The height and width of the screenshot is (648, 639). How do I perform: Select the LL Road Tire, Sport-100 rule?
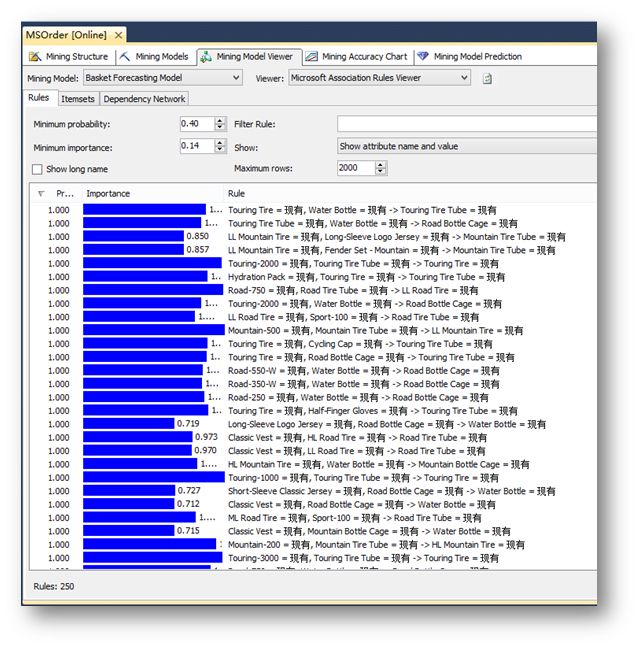coord(353,317)
